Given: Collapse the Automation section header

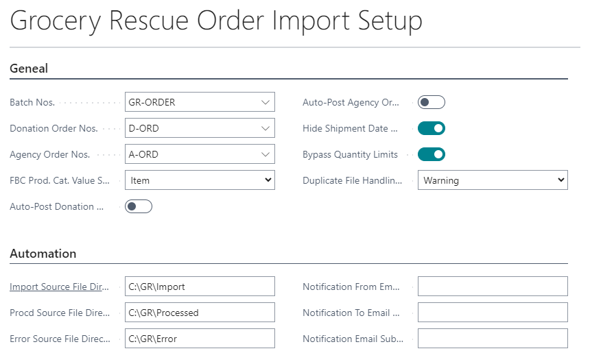Looking at the screenshot, I should pyautogui.click(x=43, y=254).
